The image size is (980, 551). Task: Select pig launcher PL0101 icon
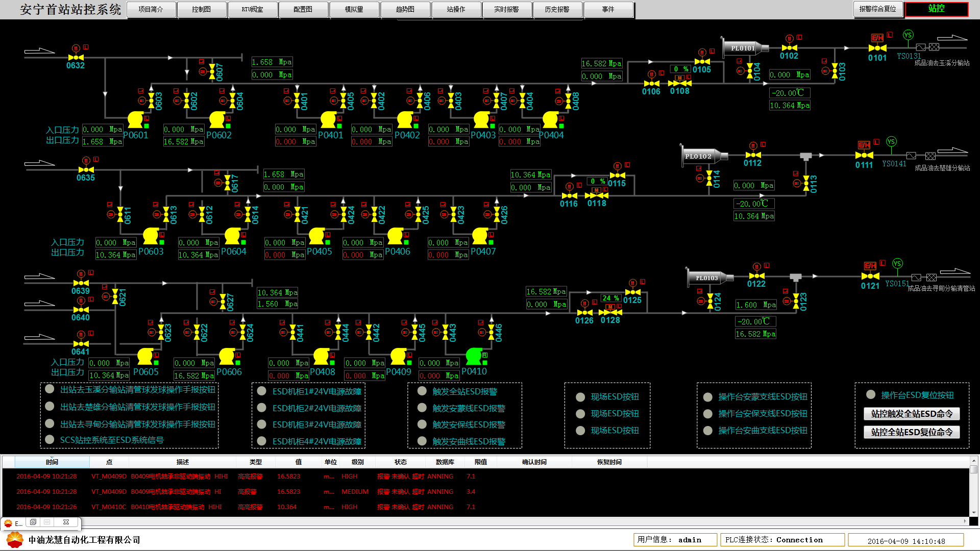(x=743, y=48)
